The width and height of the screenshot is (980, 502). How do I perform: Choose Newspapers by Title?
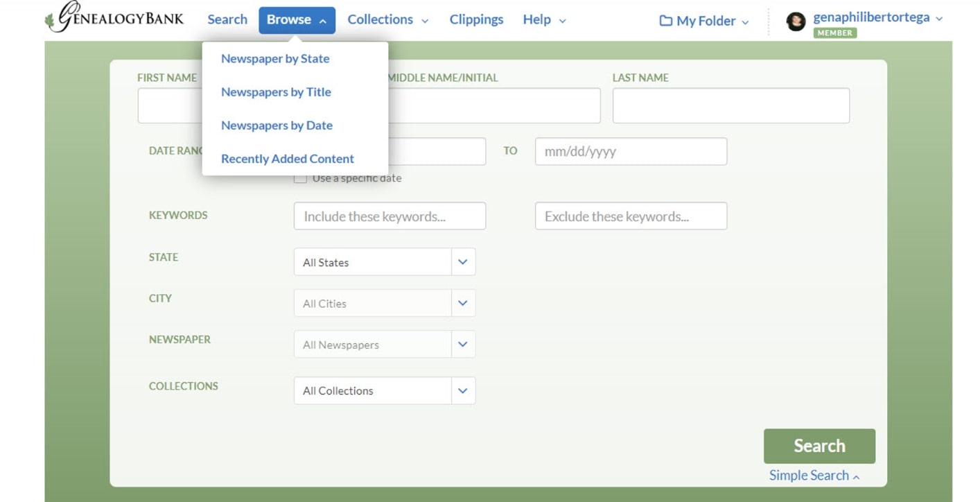(276, 92)
